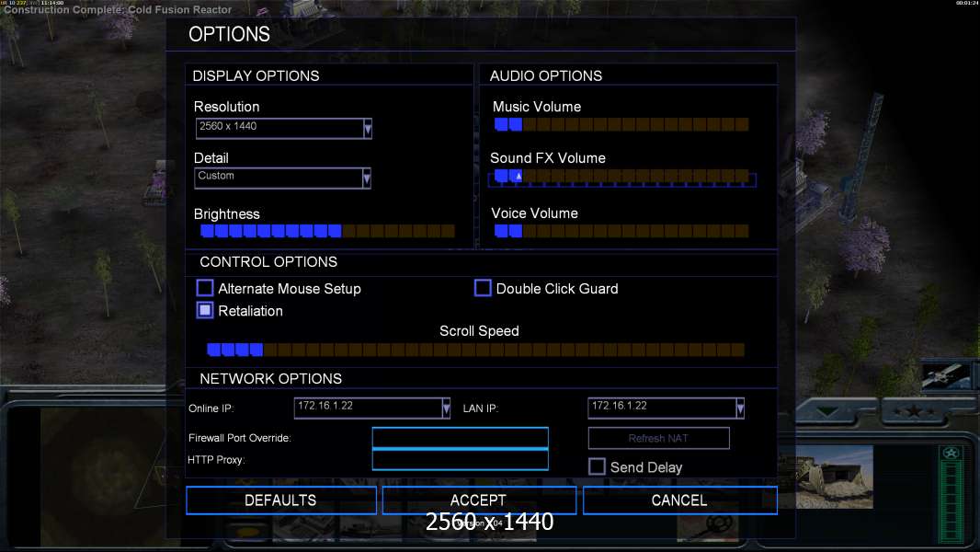Image resolution: width=980 pixels, height=552 pixels.
Task: Click the CONTROL OPTIONS heading
Action: pyautogui.click(x=268, y=262)
